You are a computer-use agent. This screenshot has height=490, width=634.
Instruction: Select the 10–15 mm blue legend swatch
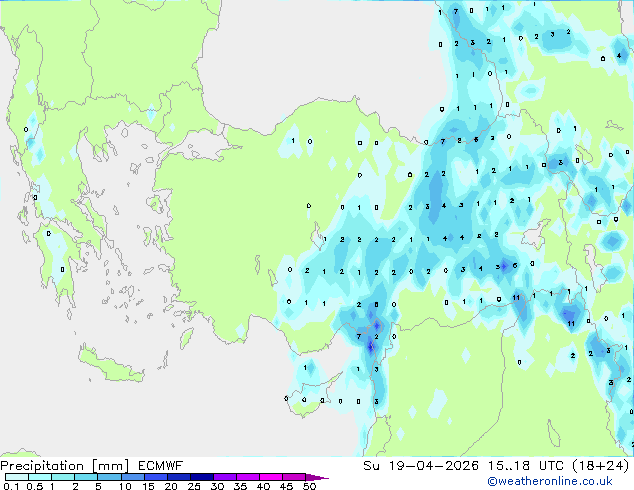[x=132, y=477]
